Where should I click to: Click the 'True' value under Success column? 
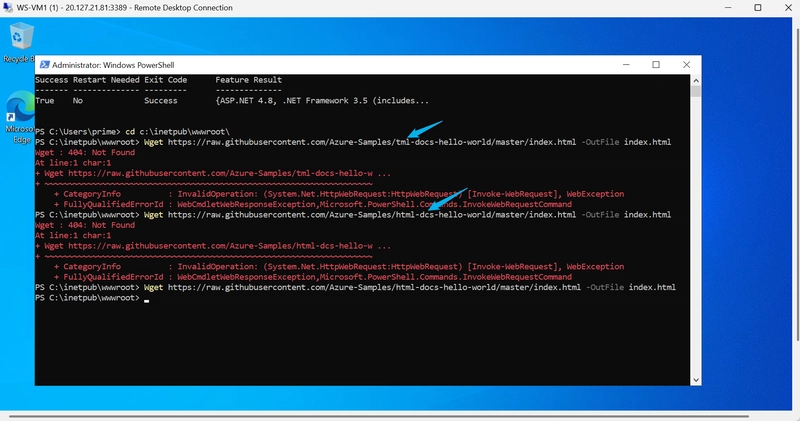(44, 101)
